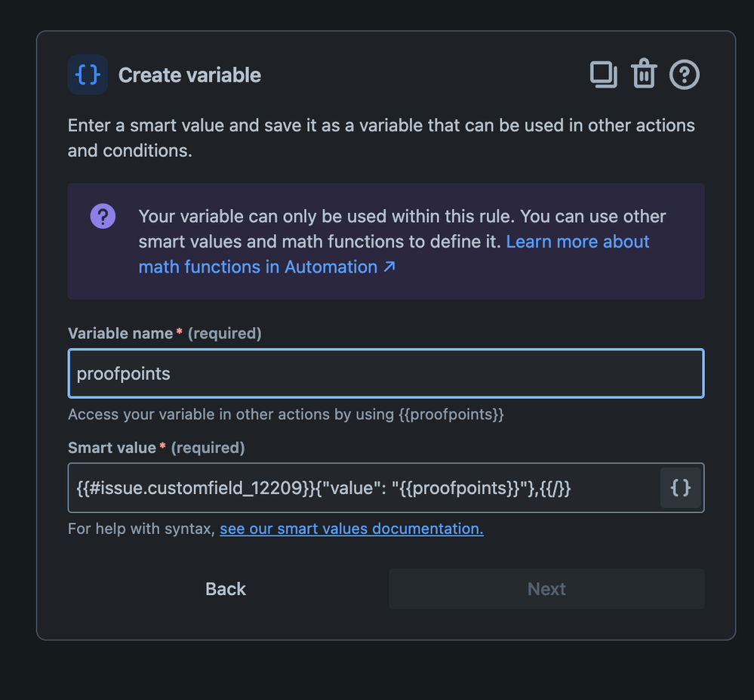This screenshot has height=700, width=754.
Task: Click the Next button
Action: [546, 588]
